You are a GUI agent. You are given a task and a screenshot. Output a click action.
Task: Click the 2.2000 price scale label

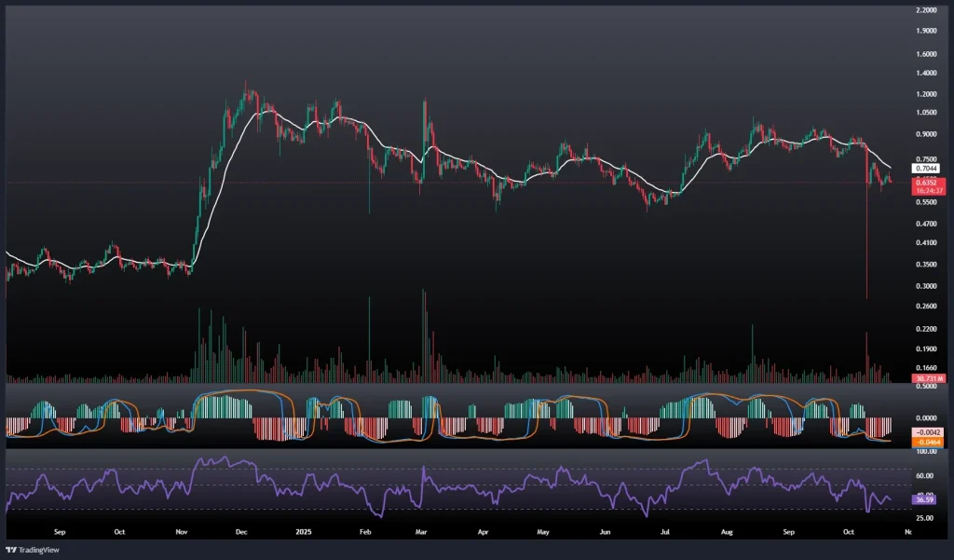tap(927, 10)
